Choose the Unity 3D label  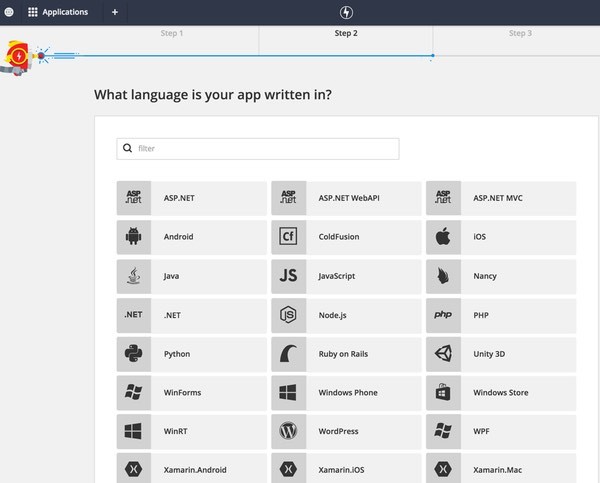click(x=489, y=354)
